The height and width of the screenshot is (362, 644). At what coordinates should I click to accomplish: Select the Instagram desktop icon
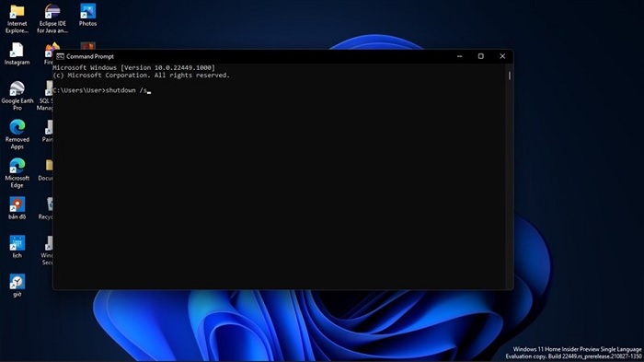[17, 53]
